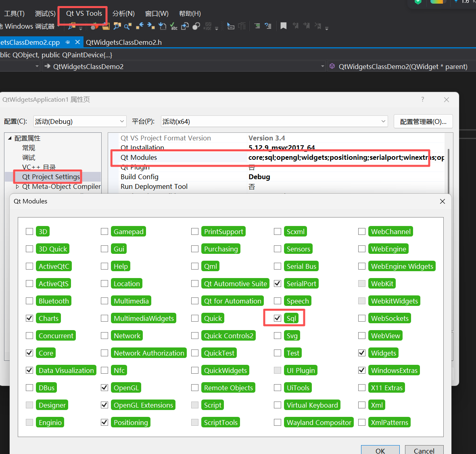Click the navigate forward arrow icon

tap(151, 26)
